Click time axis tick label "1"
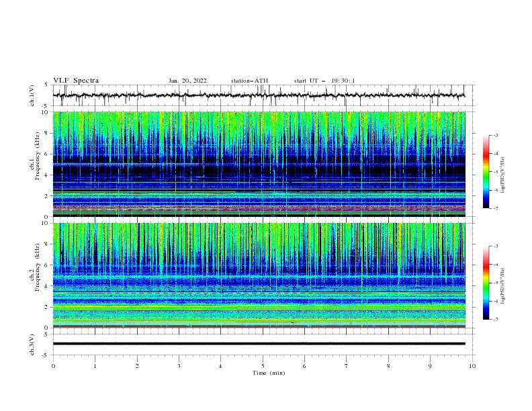Image resolution: width=532 pixels, height=411 pixels. (95, 366)
